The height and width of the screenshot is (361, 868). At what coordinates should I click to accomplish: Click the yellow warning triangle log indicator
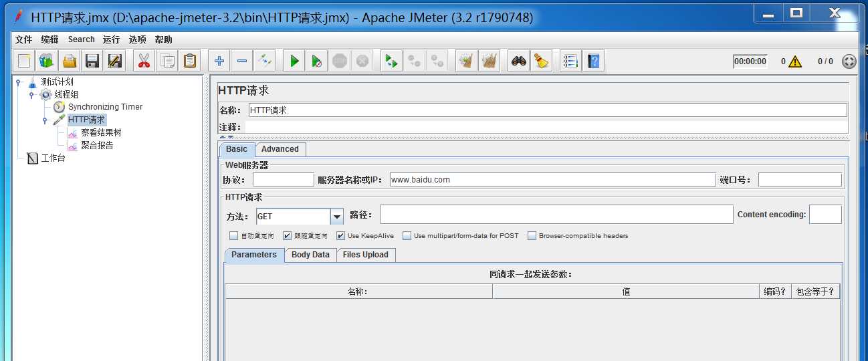click(794, 62)
